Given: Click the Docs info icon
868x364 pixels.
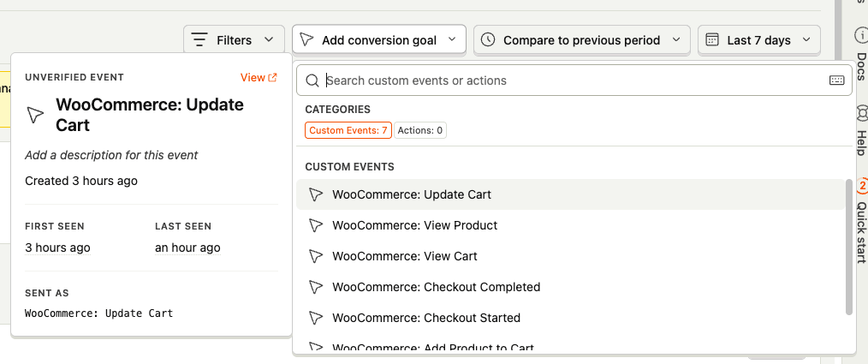Looking at the screenshot, I should (x=861, y=35).
